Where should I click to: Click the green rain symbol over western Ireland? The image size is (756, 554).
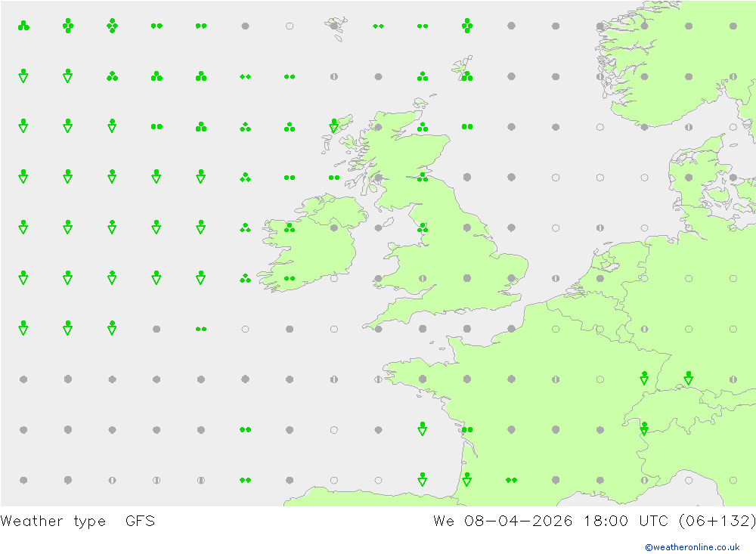290,227
